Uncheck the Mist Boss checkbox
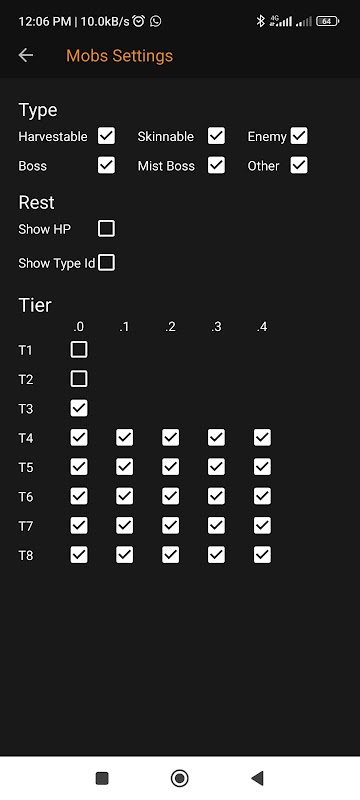This screenshot has width=360, height=800. (x=216, y=165)
